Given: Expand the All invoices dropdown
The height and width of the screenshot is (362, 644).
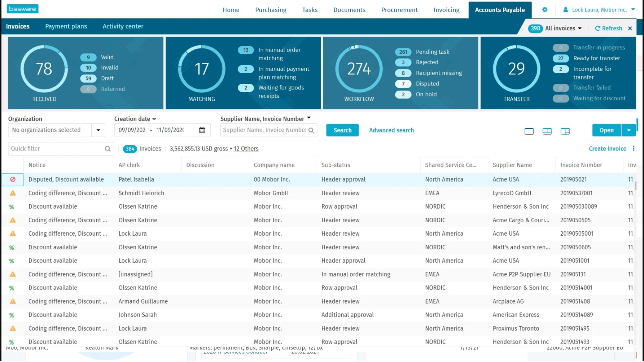Looking at the screenshot, I should 580,28.
